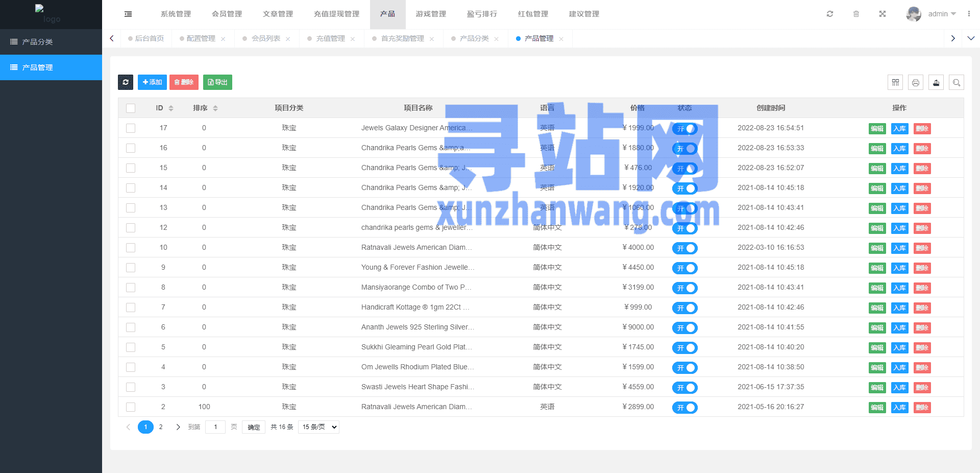This screenshot has width=980, height=473.
Task: Expand the admin user dropdown
Action: [x=942, y=14]
